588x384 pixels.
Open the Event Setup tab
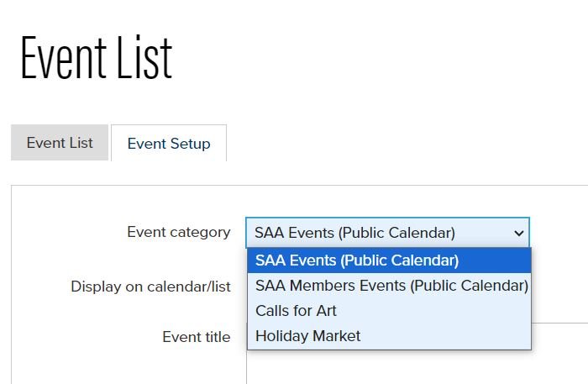(169, 143)
